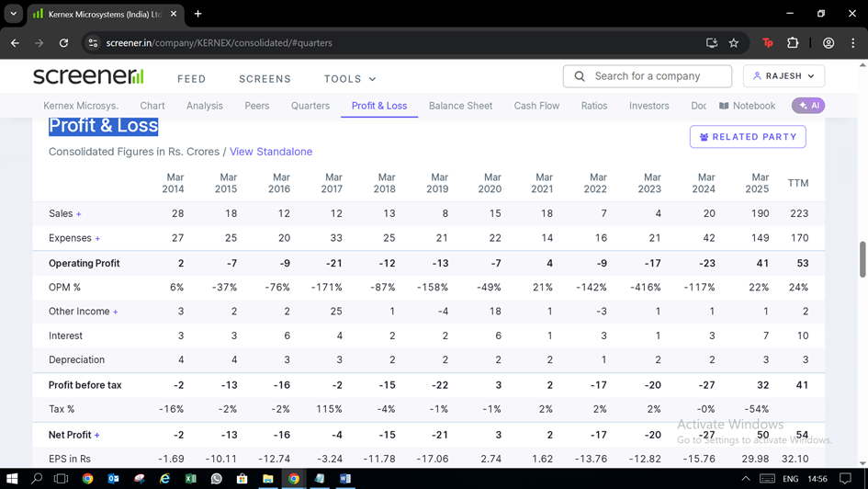Open the TOOLS dropdown menu
The image size is (868, 489).
350,79
